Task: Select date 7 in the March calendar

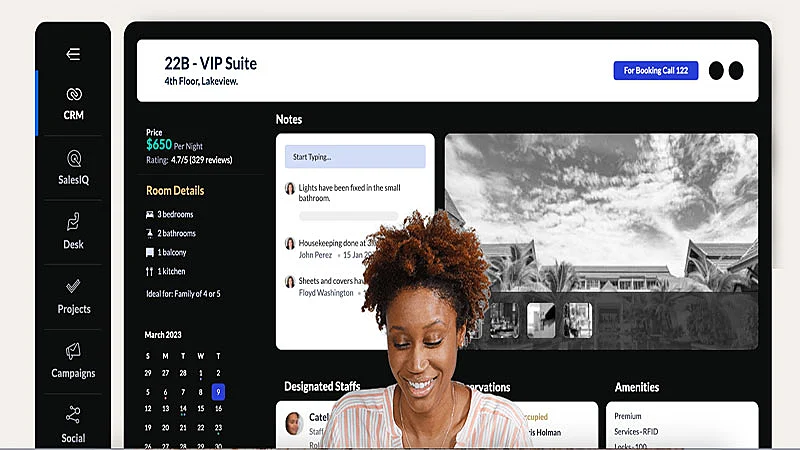Action: (x=183, y=392)
